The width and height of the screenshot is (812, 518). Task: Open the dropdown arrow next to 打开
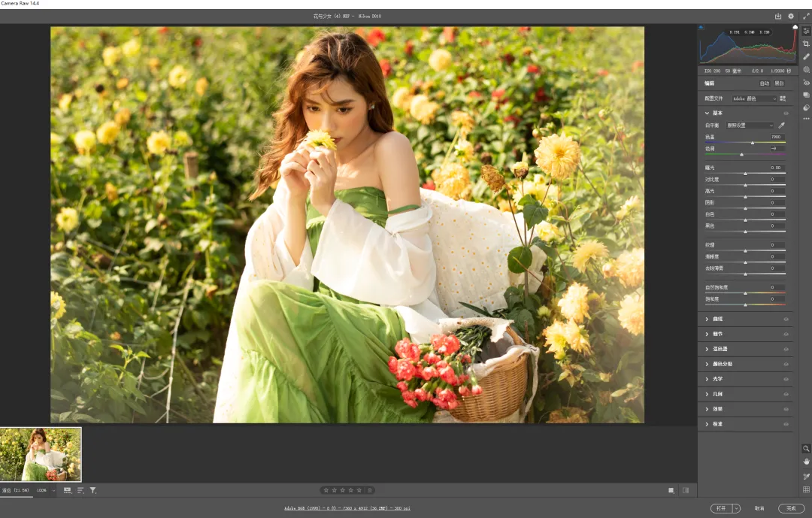(736, 508)
